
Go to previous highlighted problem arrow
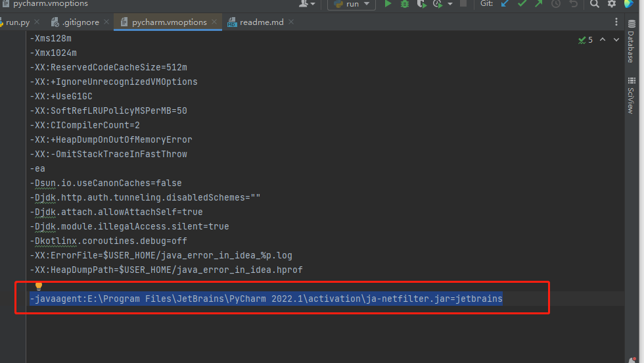603,39
